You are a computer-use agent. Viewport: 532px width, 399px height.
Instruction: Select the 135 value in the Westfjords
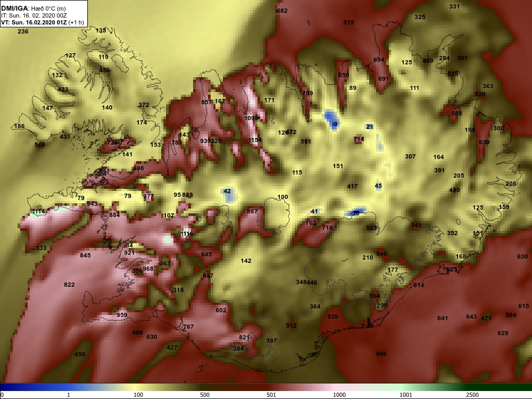coord(101,30)
